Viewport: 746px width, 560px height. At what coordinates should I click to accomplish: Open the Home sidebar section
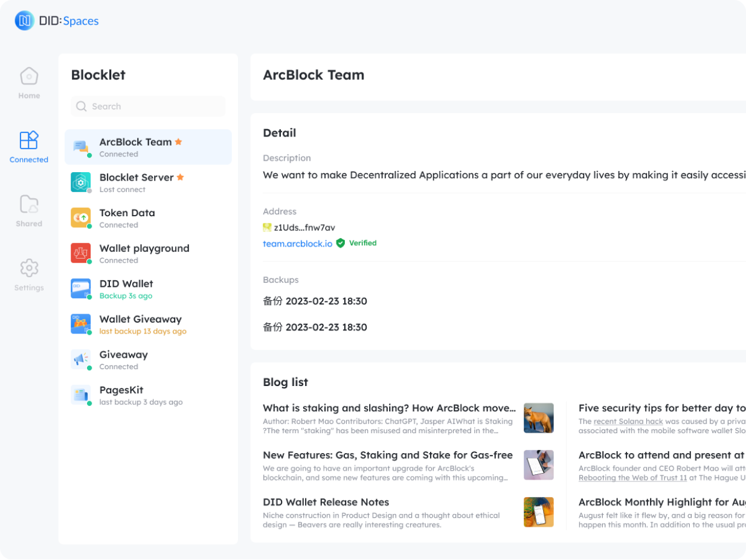[x=29, y=83]
